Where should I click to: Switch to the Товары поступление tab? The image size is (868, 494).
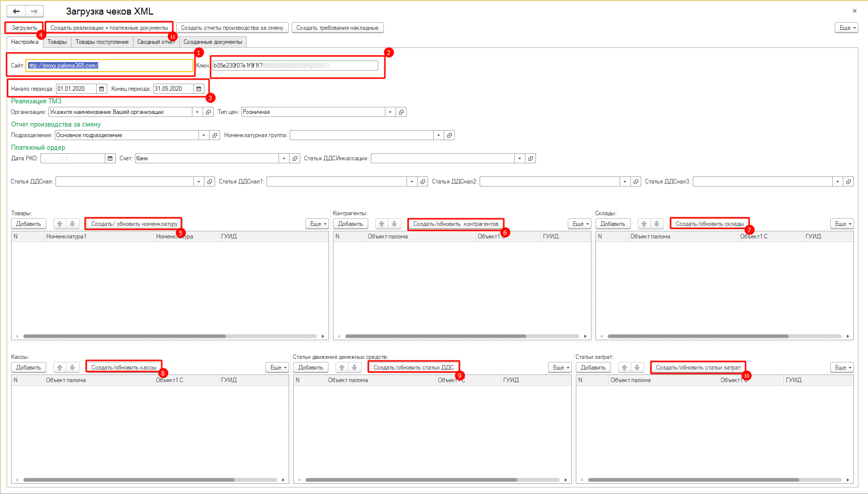click(x=102, y=42)
